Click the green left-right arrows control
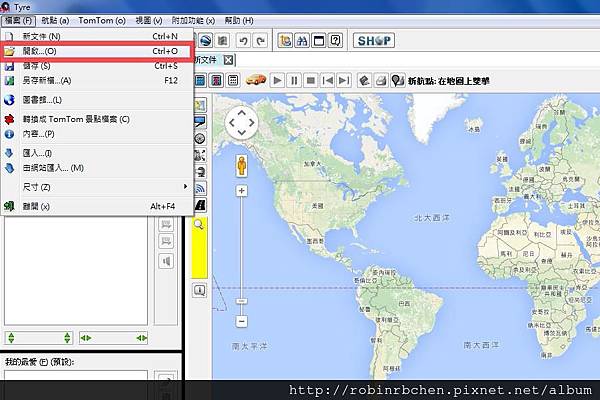Image resolution: width=600 pixels, height=400 pixels. (x=114, y=338)
